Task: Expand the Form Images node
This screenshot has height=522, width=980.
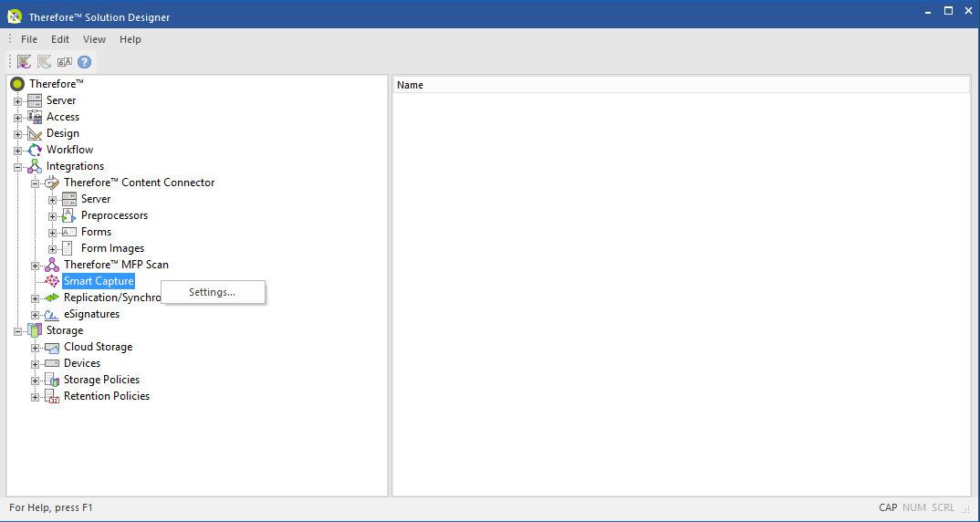Action: pos(53,249)
